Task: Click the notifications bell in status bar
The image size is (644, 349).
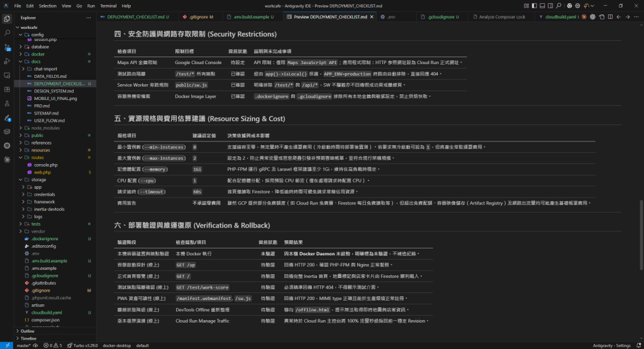Action: (639, 345)
